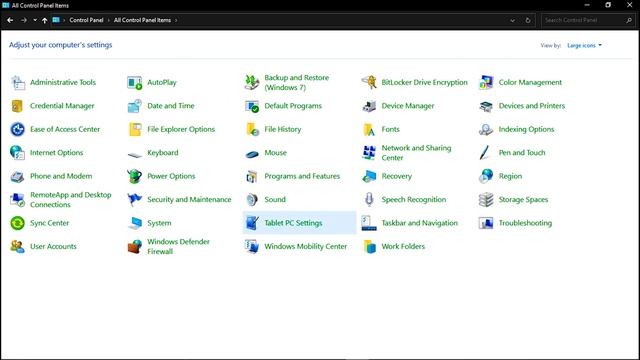Image resolution: width=640 pixels, height=360 pixels.
Task: Open the recent locations dropdown arrow
Action: (35, 20)
